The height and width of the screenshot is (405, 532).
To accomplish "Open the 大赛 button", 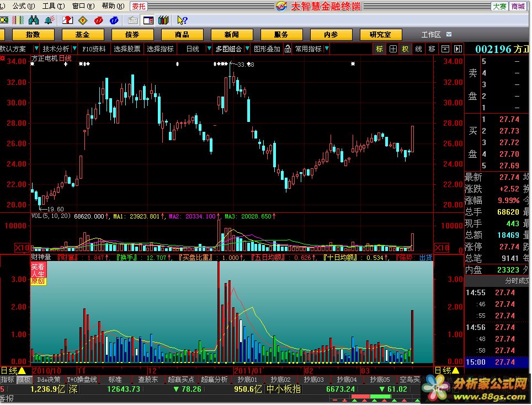I will click(x=499, y=6).
